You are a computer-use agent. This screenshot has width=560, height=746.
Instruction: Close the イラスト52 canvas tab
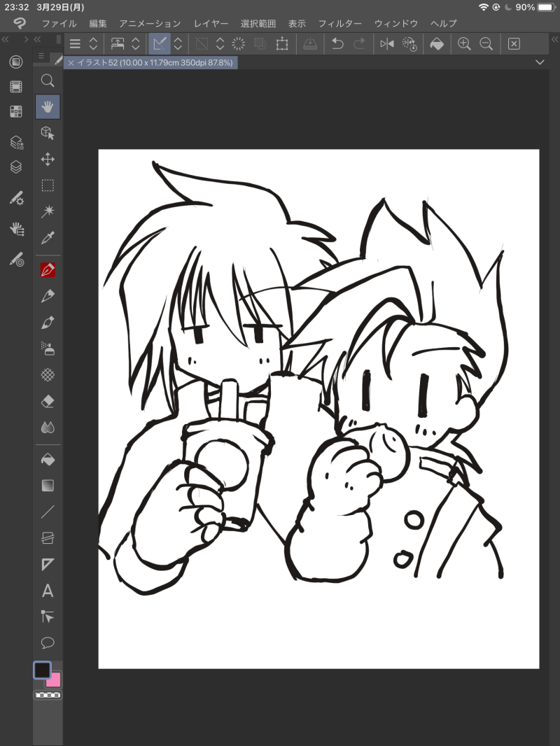tap(71, 63)
